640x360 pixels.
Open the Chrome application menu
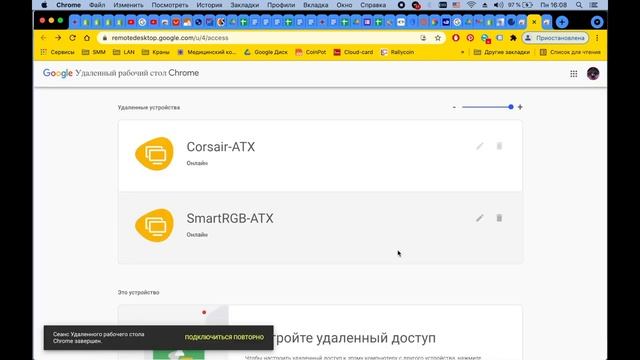click(x=68, y=5)
